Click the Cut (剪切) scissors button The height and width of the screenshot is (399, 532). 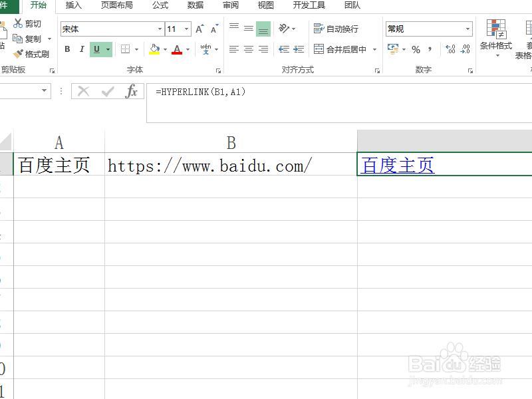point(27,24)
